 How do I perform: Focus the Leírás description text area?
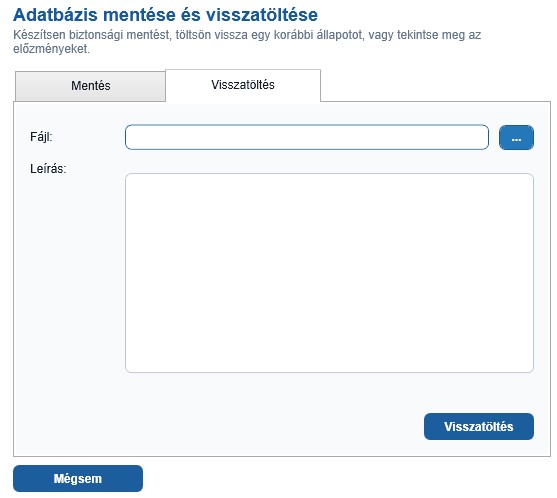point(329,273)
